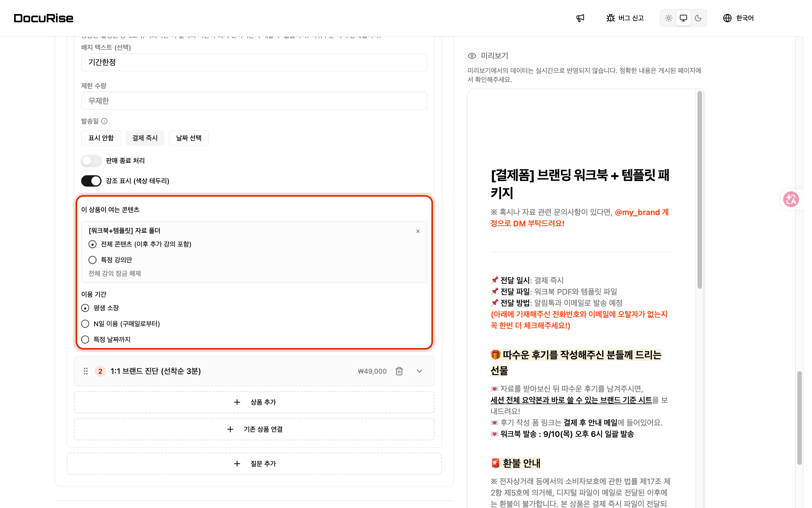Click the pink translation floating icon
Screen dimensions: 812x508
click(x=791, y=199)
